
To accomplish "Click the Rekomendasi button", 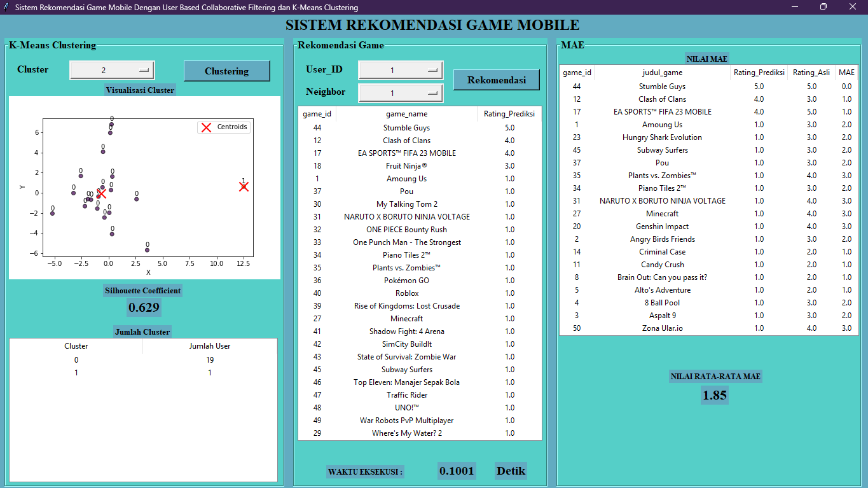I will [495, 80].
